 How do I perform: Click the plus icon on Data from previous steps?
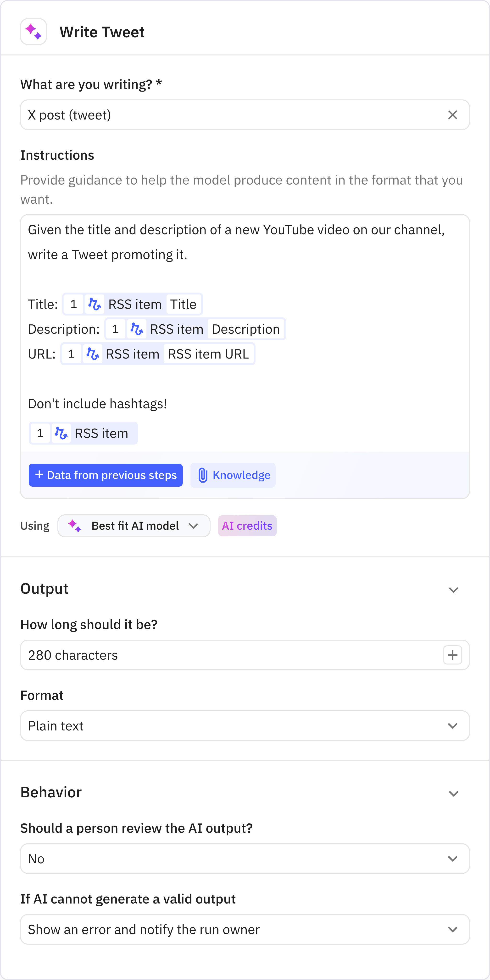(39, 475)
